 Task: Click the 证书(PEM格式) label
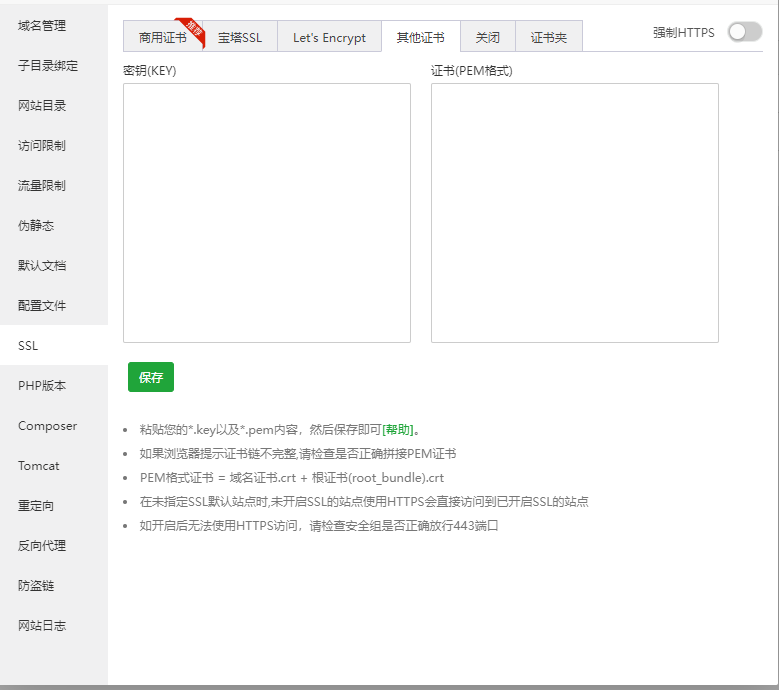(471, 71)
